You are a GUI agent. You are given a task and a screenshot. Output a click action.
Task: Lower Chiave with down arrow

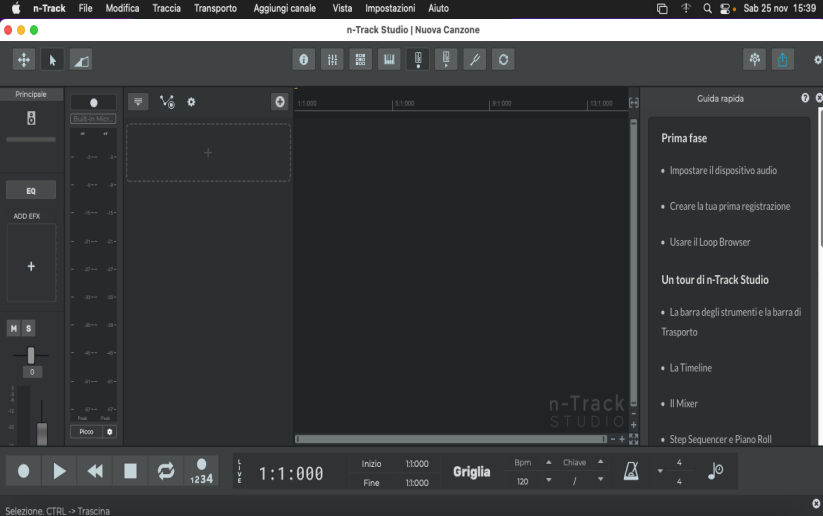tap(600, 480)
